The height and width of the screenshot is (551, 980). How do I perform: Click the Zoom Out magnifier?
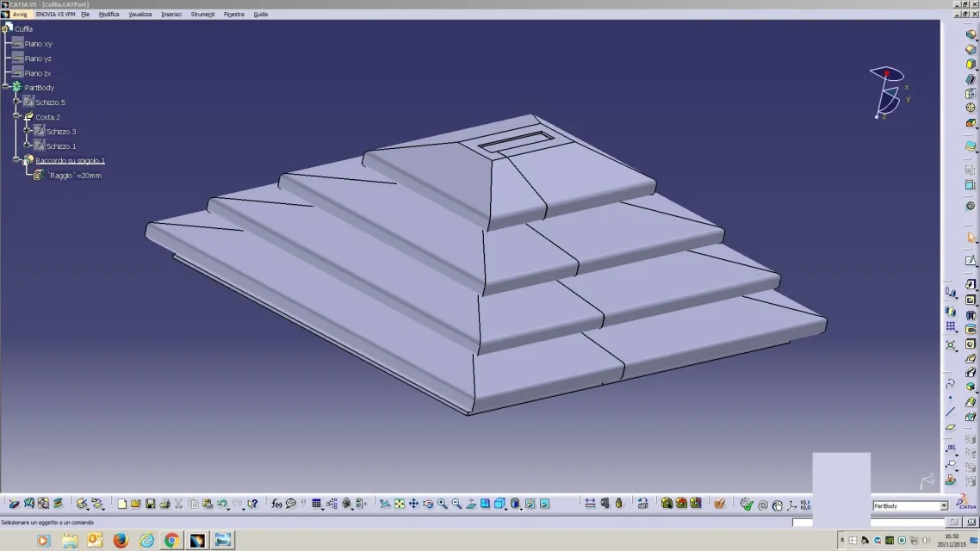tap(456, 504)
